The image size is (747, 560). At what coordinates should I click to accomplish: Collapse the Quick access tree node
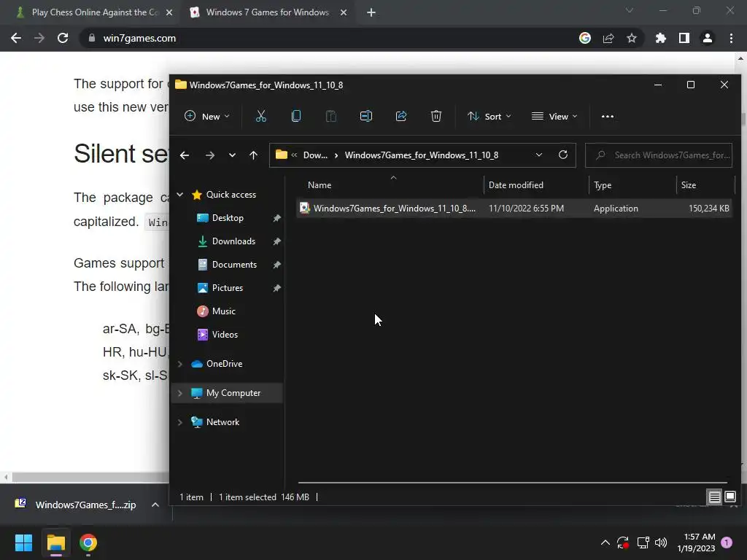coord(180,194)
